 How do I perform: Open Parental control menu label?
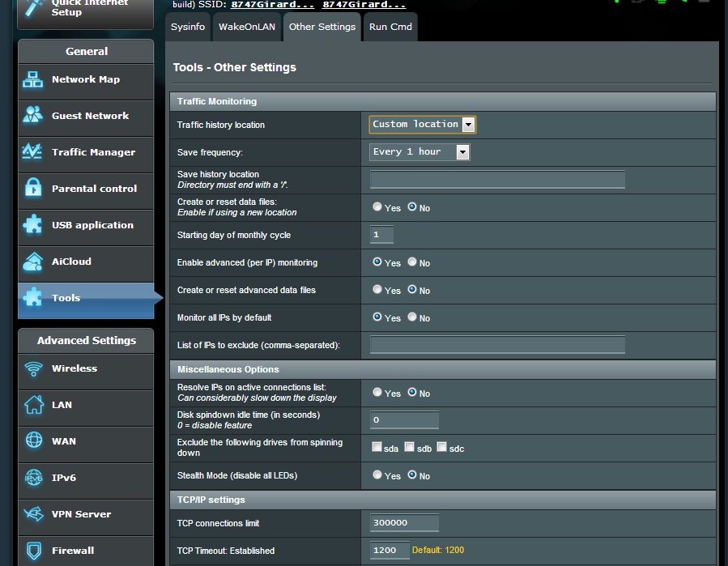tap(94, 189)
